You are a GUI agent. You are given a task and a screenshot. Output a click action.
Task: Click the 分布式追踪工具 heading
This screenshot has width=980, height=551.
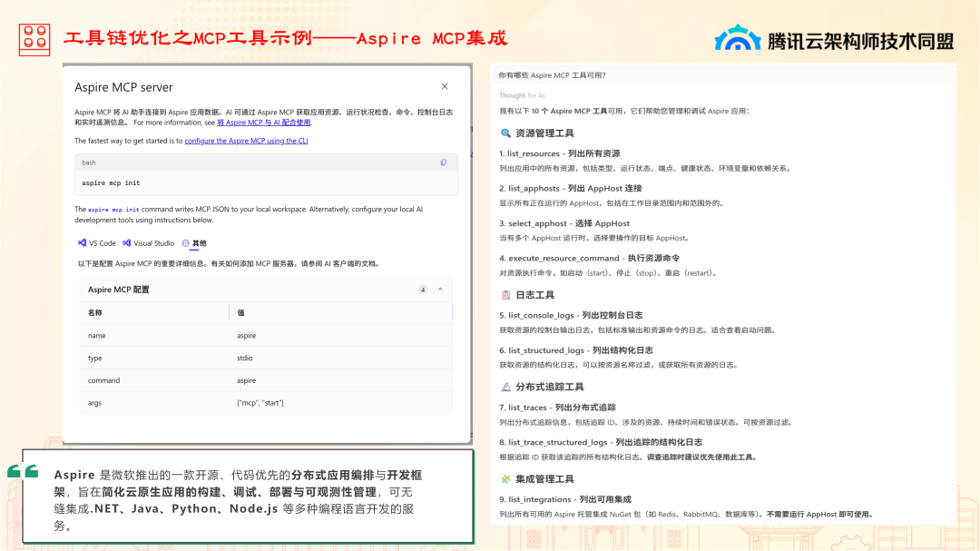(x=549, y=387)
